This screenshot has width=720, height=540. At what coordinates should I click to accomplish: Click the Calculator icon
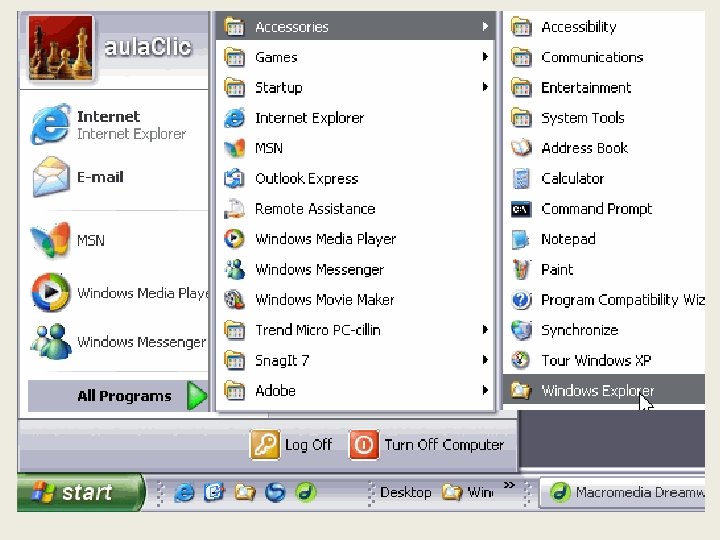(x=521, y=179)
